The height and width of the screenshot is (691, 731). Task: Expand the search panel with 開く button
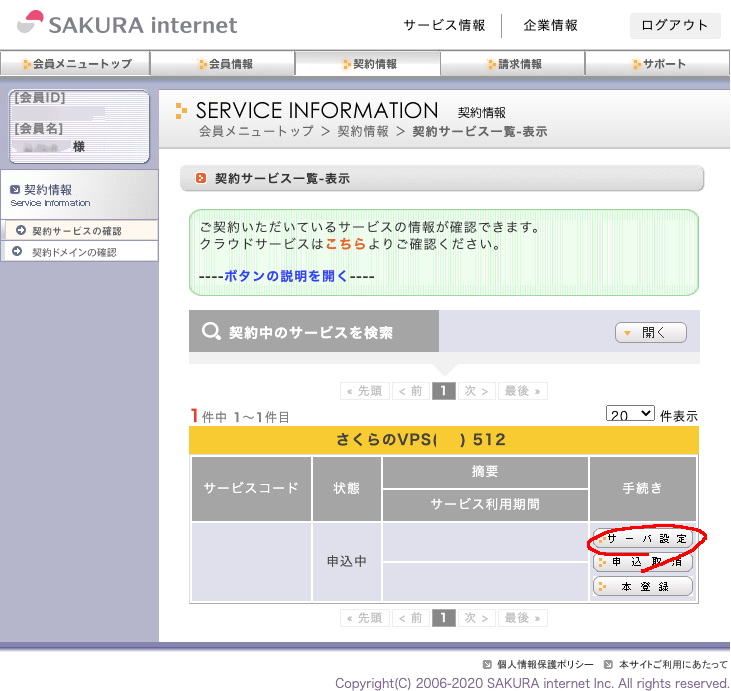pos(651,333)
